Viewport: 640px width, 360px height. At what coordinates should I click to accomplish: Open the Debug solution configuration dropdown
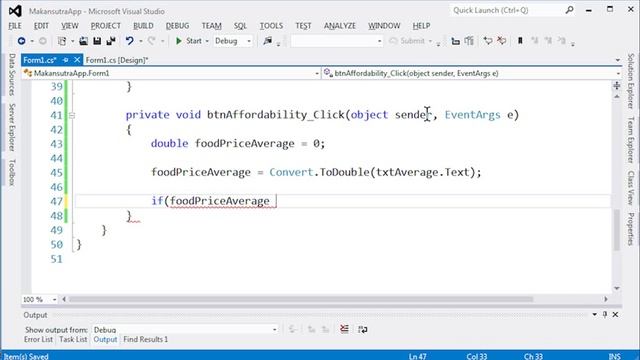[x=233, y=41]
